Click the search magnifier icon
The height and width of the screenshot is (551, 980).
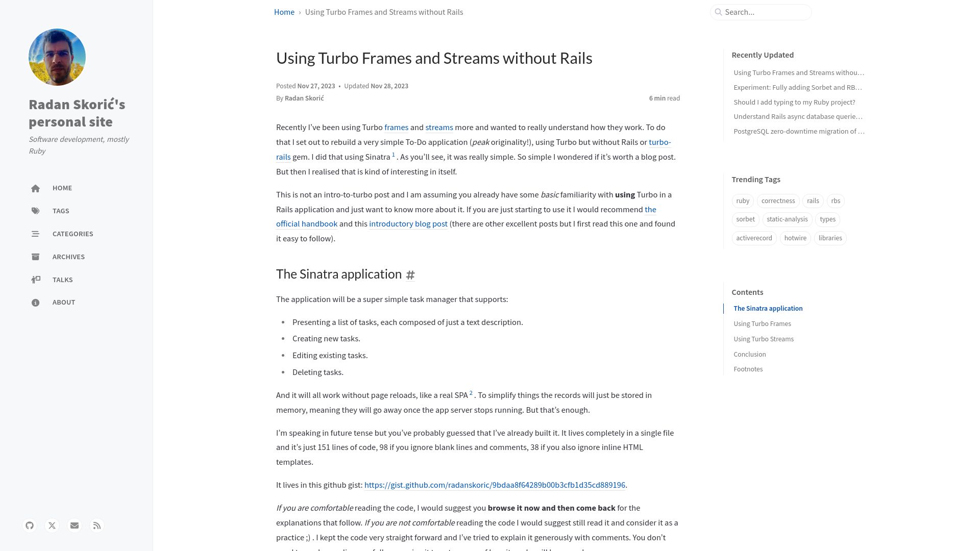tap(719, 12)
